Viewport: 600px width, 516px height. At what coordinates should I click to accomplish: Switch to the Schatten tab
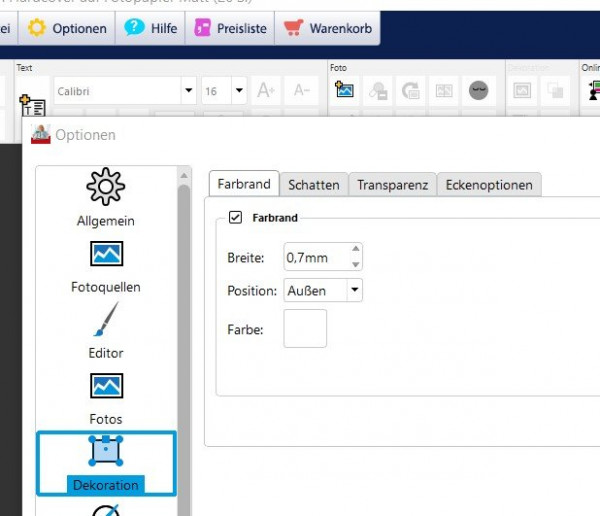click(x=313, y=185)
